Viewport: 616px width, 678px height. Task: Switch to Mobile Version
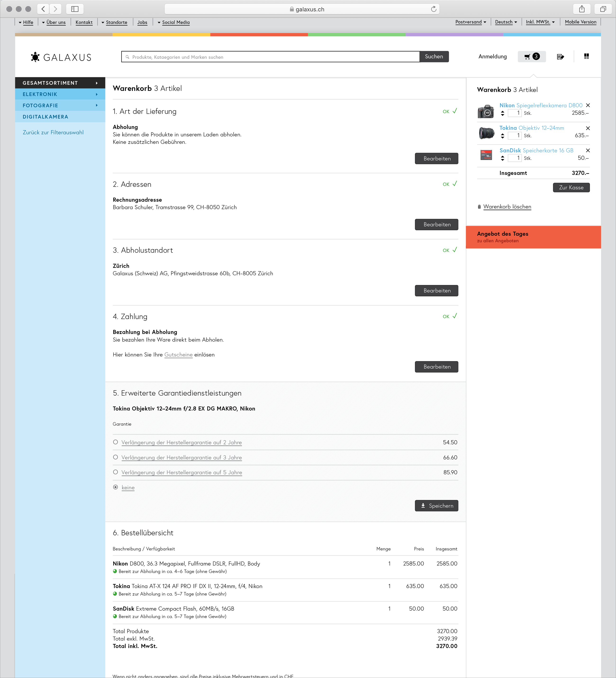point(581,22)
